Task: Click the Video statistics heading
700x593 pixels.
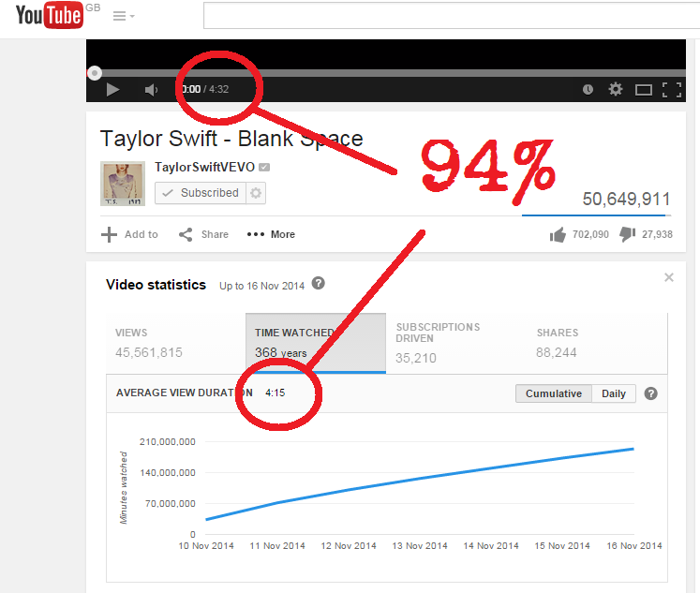Action: point(156,285)
